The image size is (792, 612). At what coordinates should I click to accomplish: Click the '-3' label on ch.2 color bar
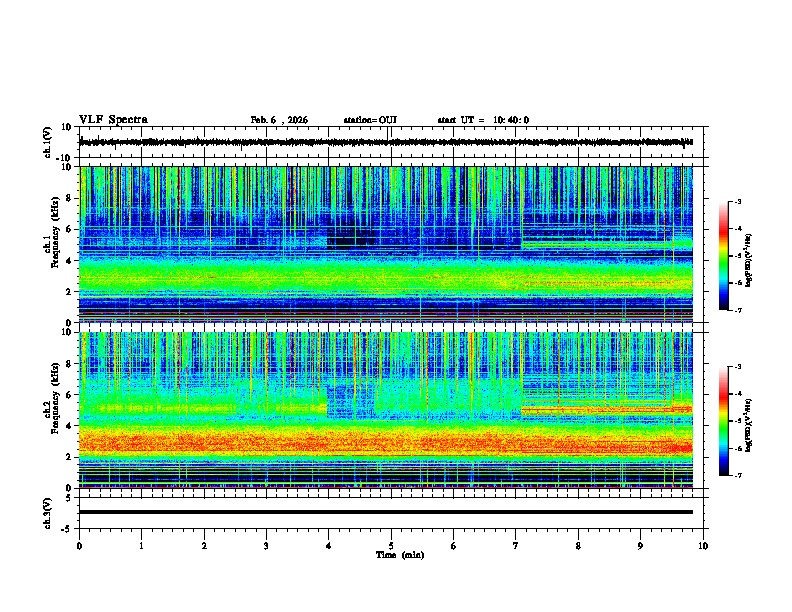coord(737,367)
